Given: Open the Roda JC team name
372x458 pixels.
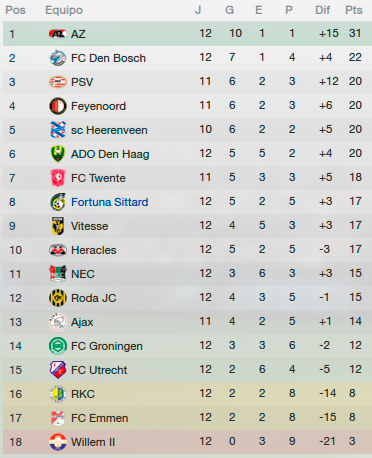Looking at the screenshot, I should (x=94, y=298).
